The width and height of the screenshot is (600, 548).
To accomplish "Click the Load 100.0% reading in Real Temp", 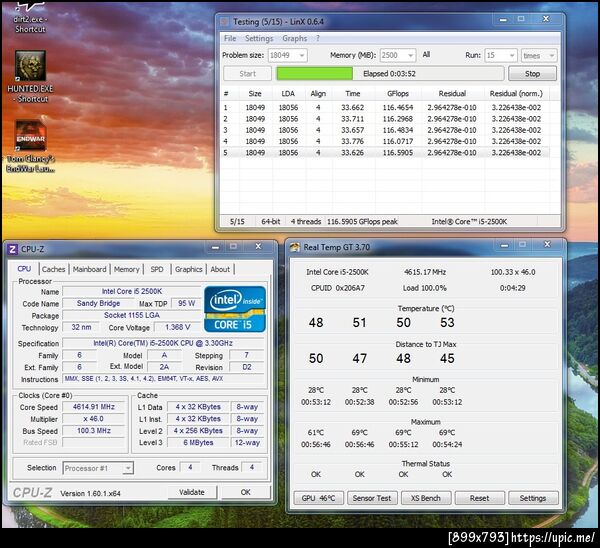I will [x=424, y=288].
